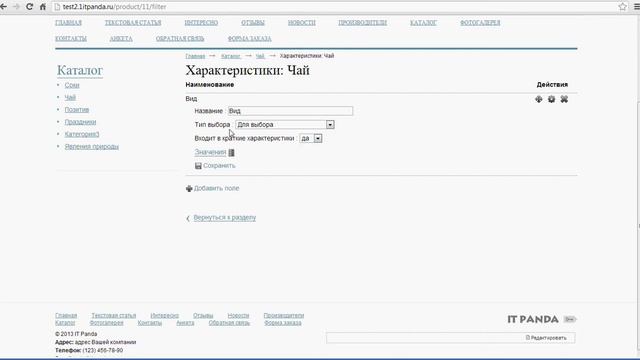Open the Входит в краткие характеристики dropdown
The width and height of the screenshot is (640, 360).
pos(311,138)
